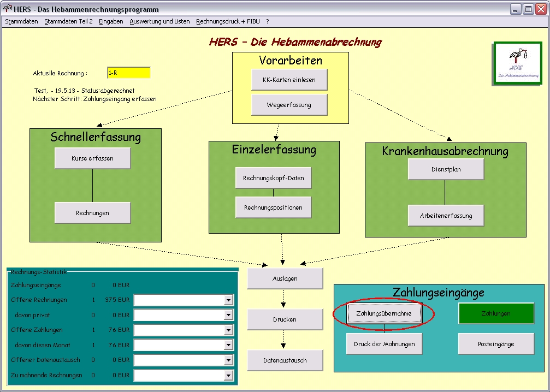Click the 'Status:abgerechnet' line
Image resolution: width=550 pixels, height=392 pixels.
point(84,91)
